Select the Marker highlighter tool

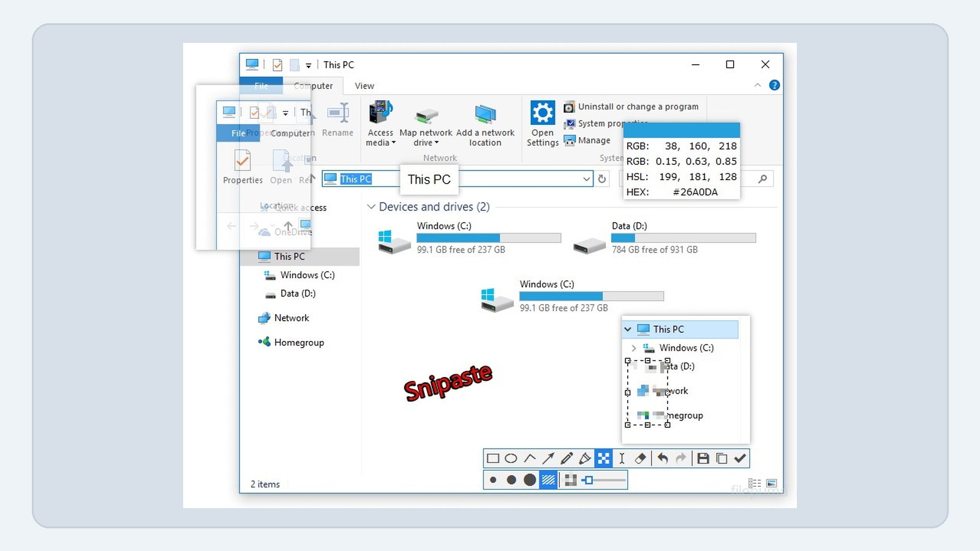(585, 459)
